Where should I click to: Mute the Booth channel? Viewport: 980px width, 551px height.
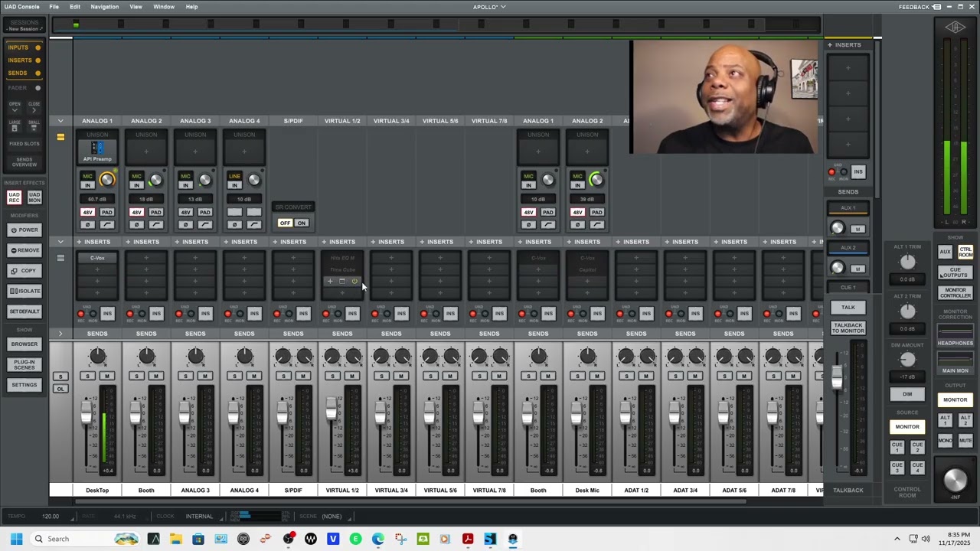coord(156,376)
